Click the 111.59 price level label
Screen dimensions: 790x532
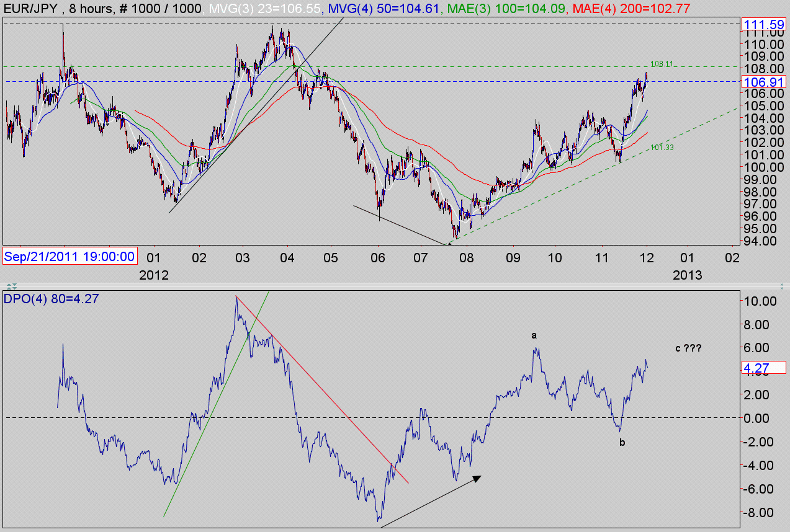(x=764, y=25)
